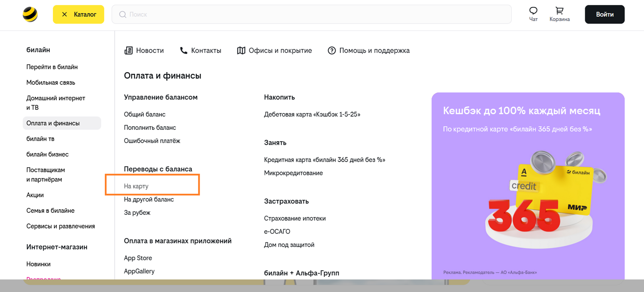Open the Корзина cart icon

pyautogui.click(x=559, y=11)
